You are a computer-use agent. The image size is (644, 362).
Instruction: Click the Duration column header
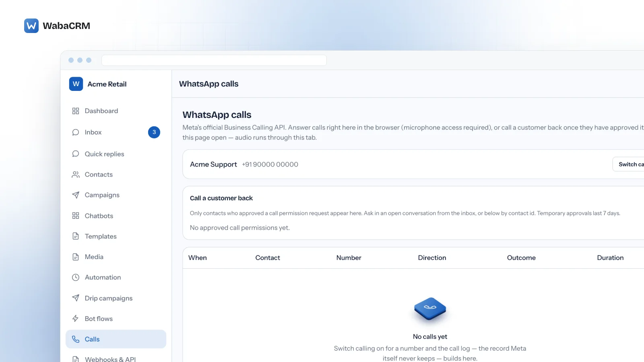610,258
